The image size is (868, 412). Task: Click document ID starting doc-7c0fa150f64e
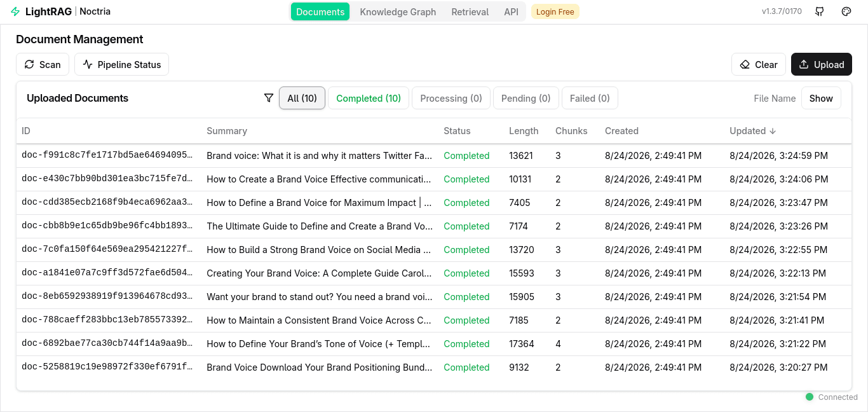click(107, 250)
